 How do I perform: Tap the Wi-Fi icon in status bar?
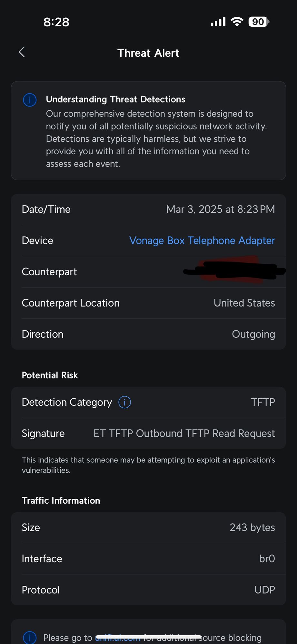tap(237, 22)
